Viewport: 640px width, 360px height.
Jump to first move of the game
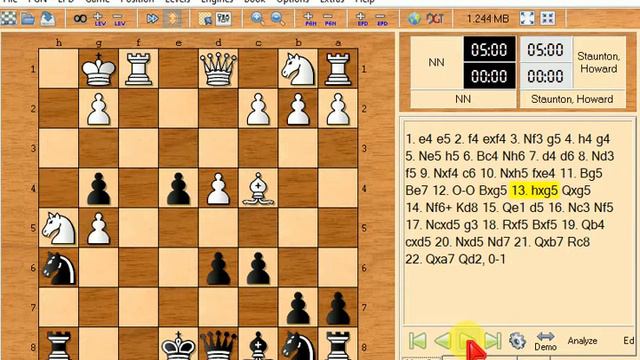click(418, 340)
